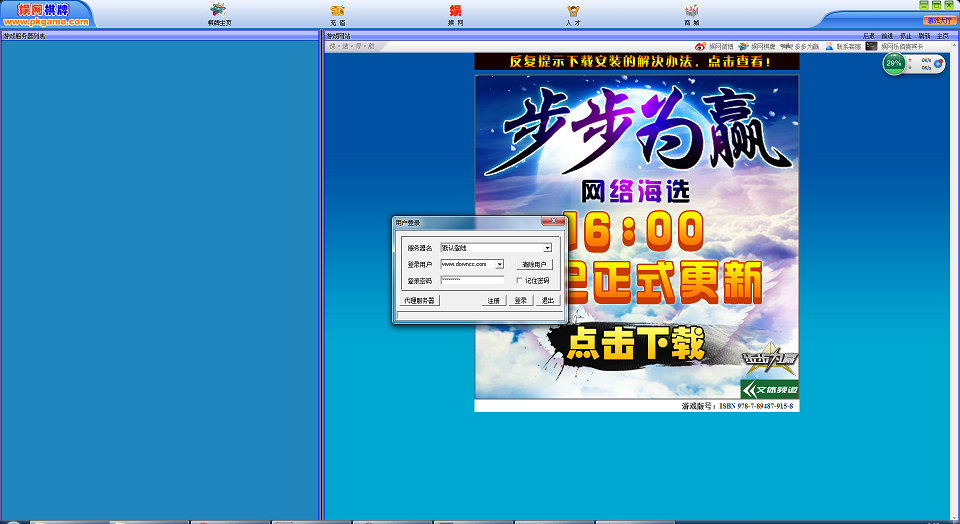The height and width of the screenshot is (524, 960).
Task: Expand the 服务器名 server dropdown
Action: pyautogui.click(x=548, y=248)
